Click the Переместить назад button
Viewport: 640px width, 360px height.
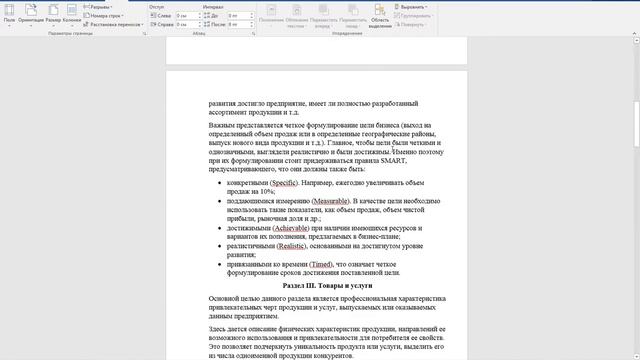(x=353, y=16)
